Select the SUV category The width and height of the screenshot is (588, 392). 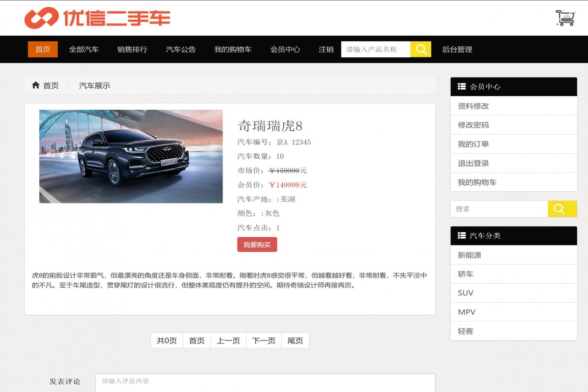click(x=465, y=293)
